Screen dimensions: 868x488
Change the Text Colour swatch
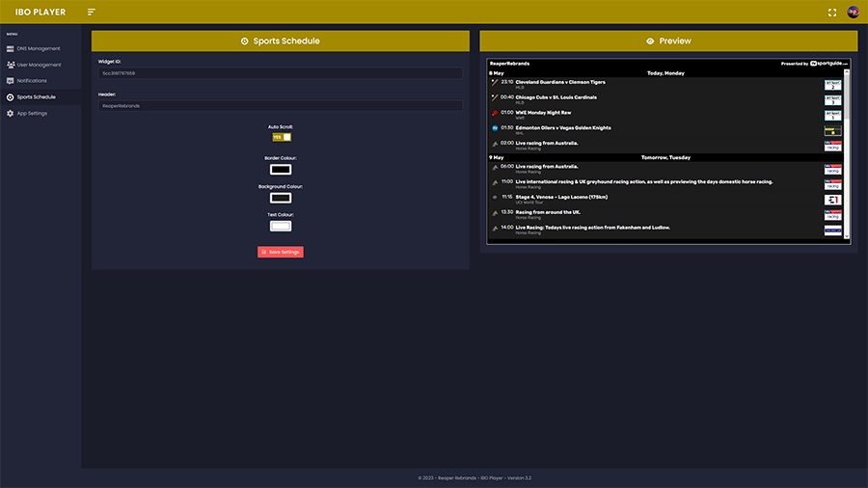[280, 226]
